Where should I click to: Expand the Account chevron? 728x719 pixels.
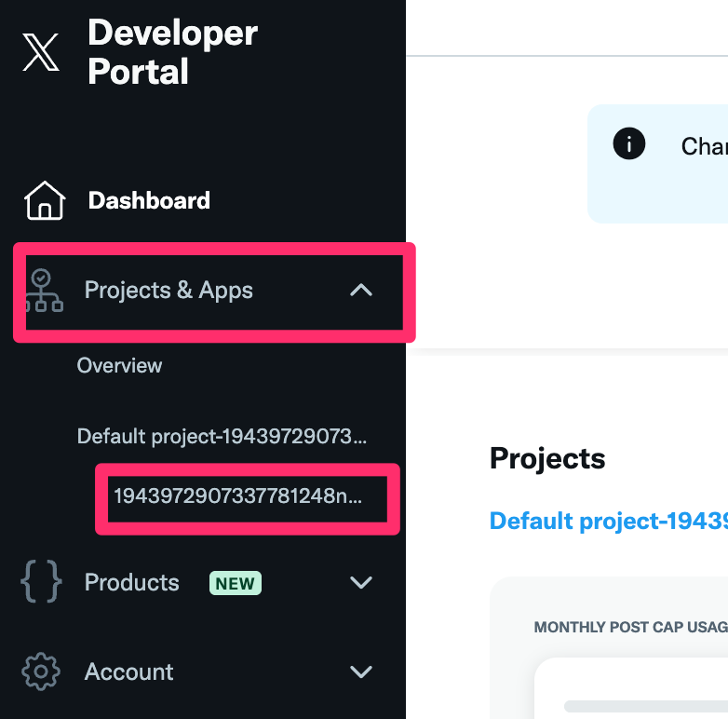coord(361,672)
